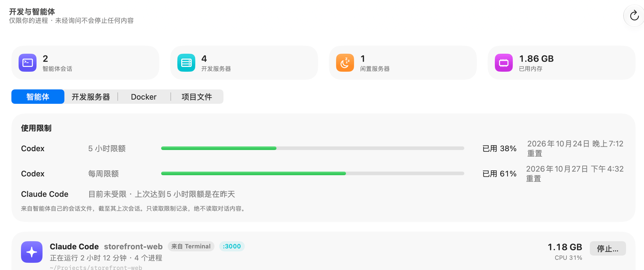Click the 每周限额 label
The height and width of the screenshot is (270, 644).
click(103, 174)
